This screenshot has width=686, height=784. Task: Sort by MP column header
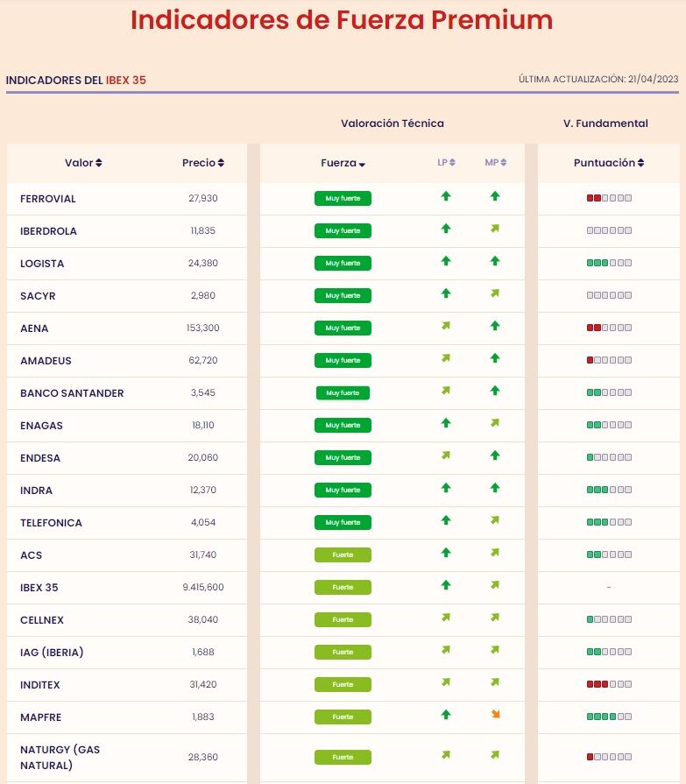[x=496, y=163]
